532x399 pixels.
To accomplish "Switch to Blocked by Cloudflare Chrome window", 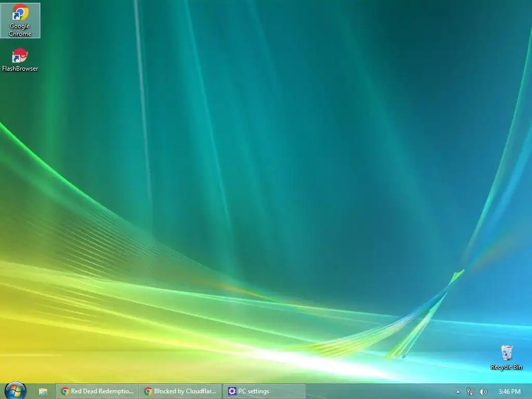I will [180, 391].
